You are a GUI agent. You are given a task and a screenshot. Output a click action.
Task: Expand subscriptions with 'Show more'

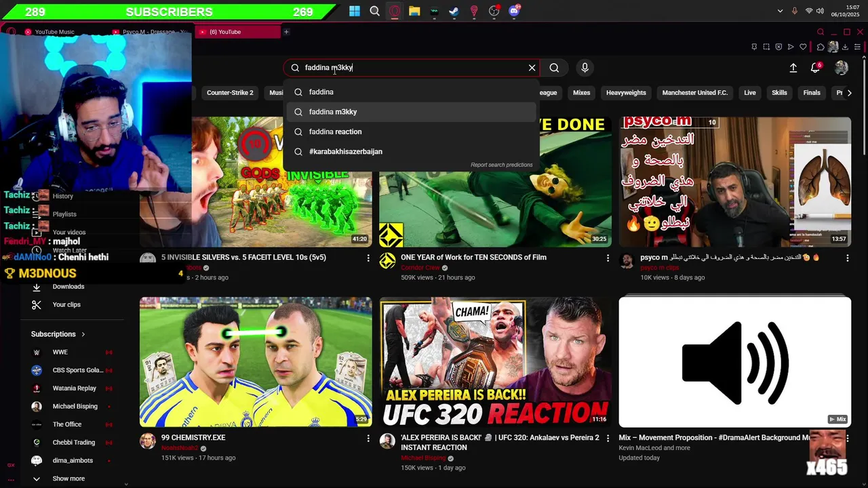coord(72,479)
